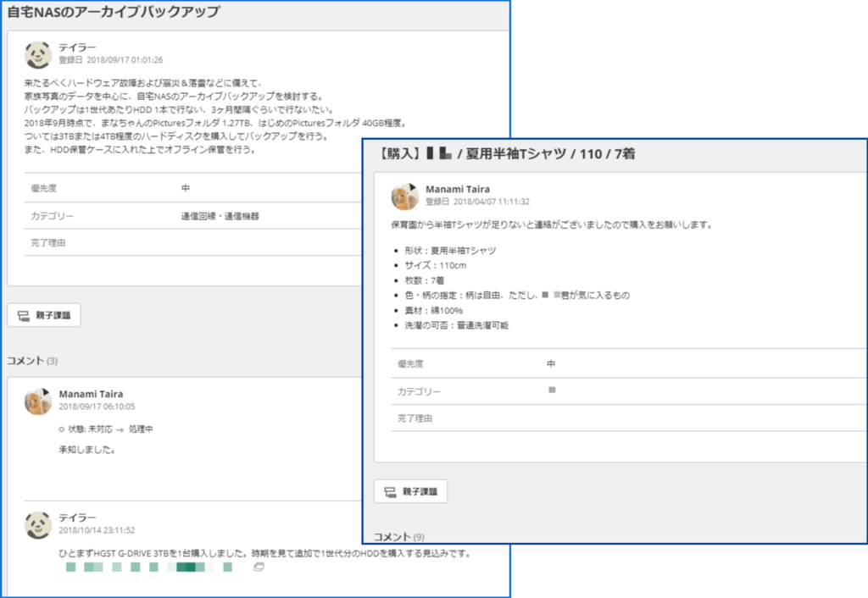Image resolution: width=868 pixels, height=598 pixels.
Task: Click bullet 素材：綿100%
Action: [x=433, y=310]
